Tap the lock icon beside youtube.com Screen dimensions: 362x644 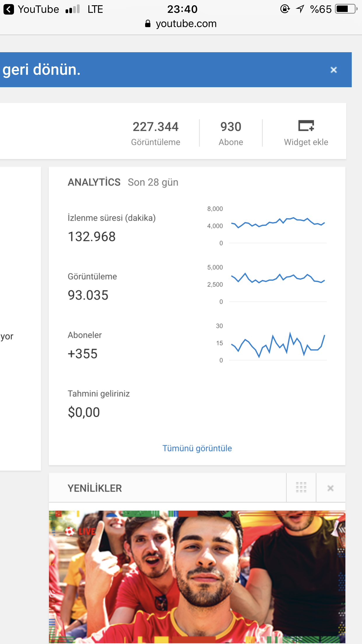[148, 24]
